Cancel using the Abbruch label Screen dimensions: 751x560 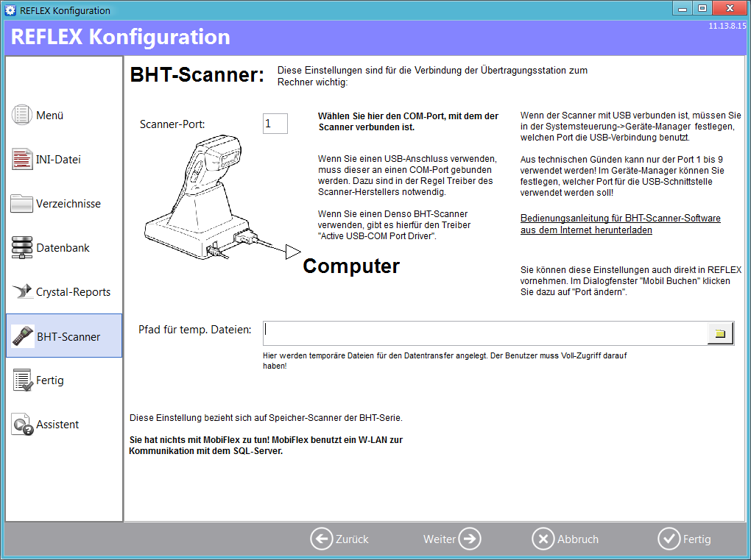click(578, 539)
